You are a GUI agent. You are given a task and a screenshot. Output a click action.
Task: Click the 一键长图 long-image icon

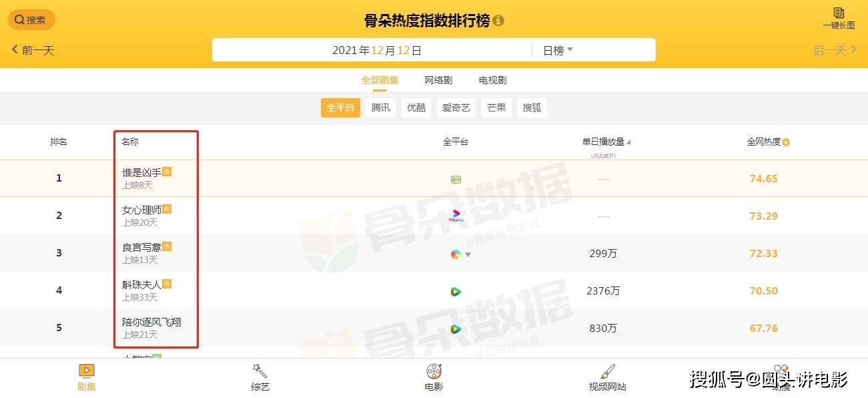point(839,13)
